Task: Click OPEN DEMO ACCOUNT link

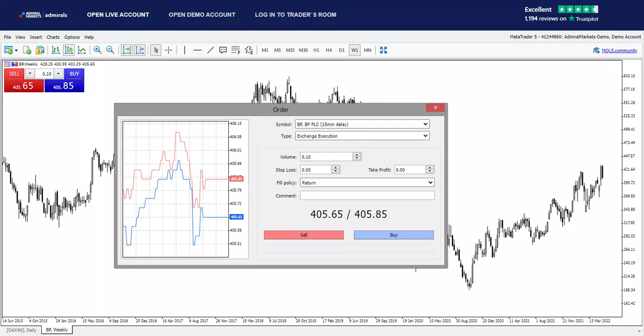Action: [x=202, y=15]
